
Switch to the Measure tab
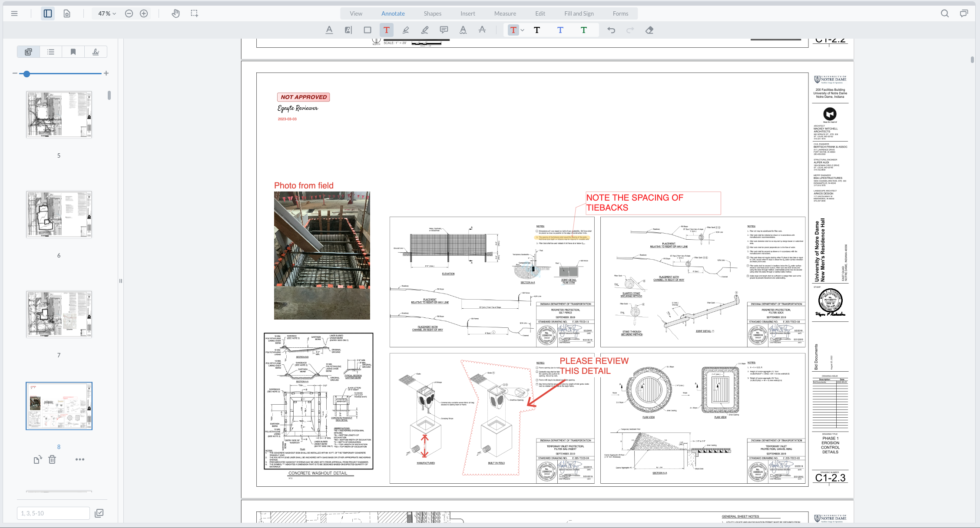505,13
